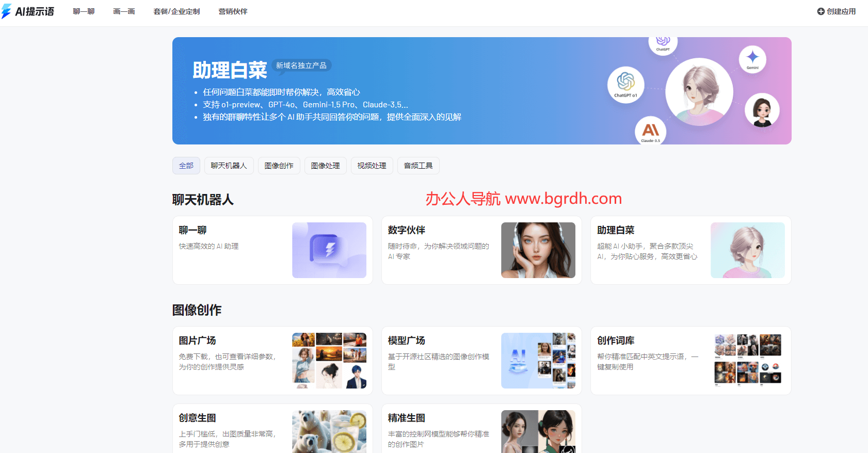Open the 聊一聊 card title

pos(192,230)
